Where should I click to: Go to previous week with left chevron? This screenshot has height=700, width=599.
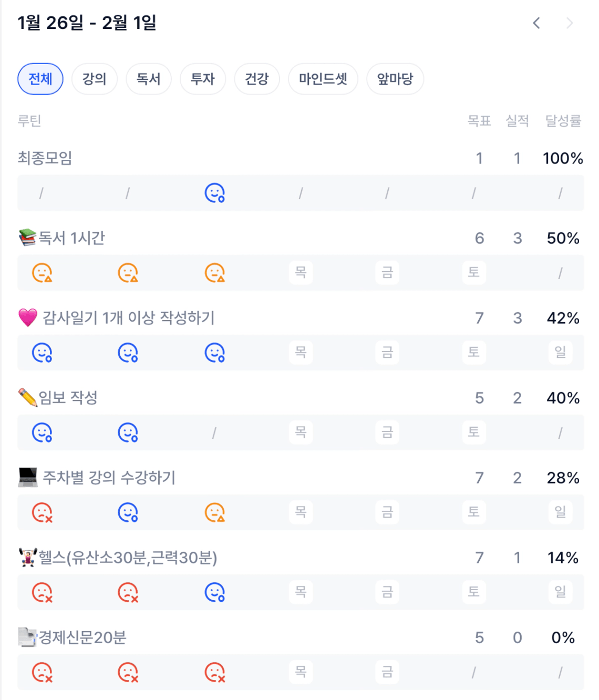[536, 23]
